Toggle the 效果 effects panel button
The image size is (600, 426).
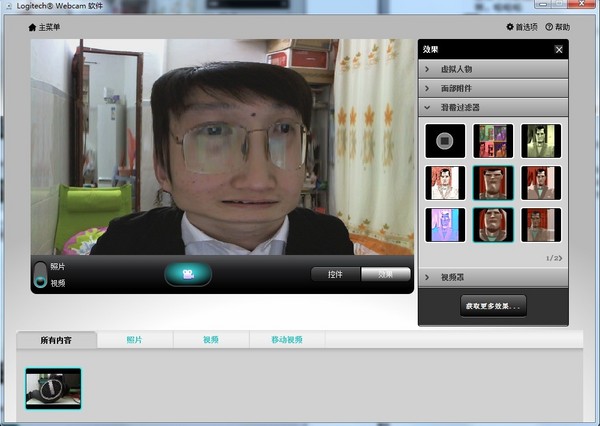(385, 274)
